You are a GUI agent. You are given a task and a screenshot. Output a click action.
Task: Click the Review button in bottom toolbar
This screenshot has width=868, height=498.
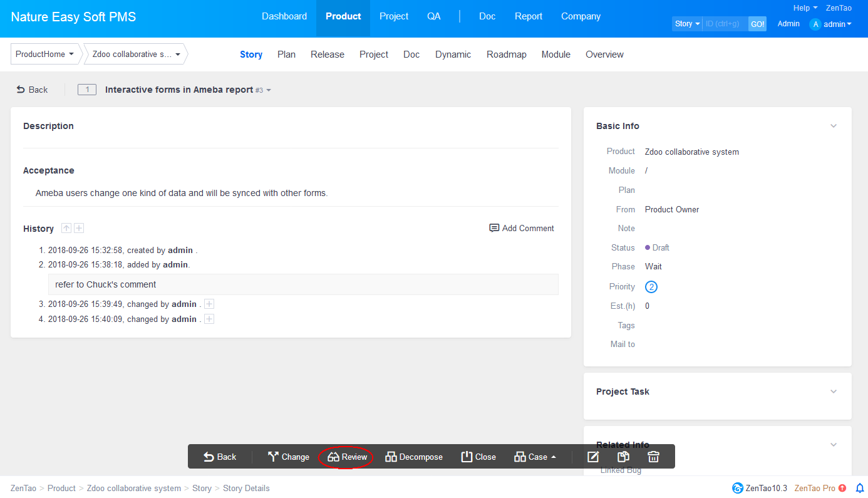(x=347, y=457)
